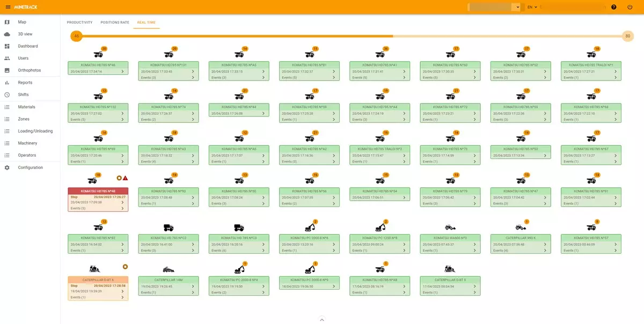Expand Events (6) on KOMATSU HD 785 NºC3
The image size is (644, 324).
coord(239,251)
